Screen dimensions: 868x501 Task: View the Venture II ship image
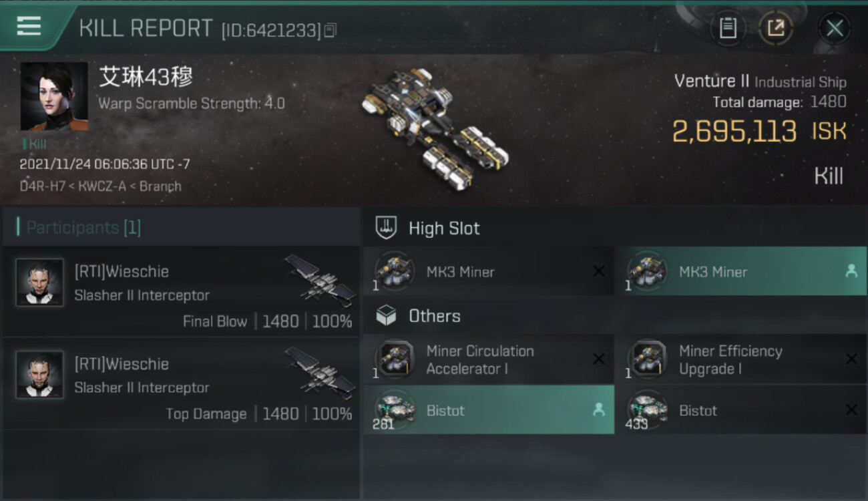[434, 128]
